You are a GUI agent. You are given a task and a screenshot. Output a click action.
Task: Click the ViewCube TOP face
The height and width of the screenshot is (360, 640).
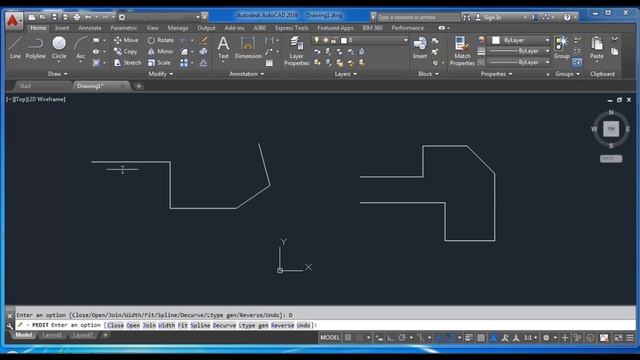(x=611, y=129)
